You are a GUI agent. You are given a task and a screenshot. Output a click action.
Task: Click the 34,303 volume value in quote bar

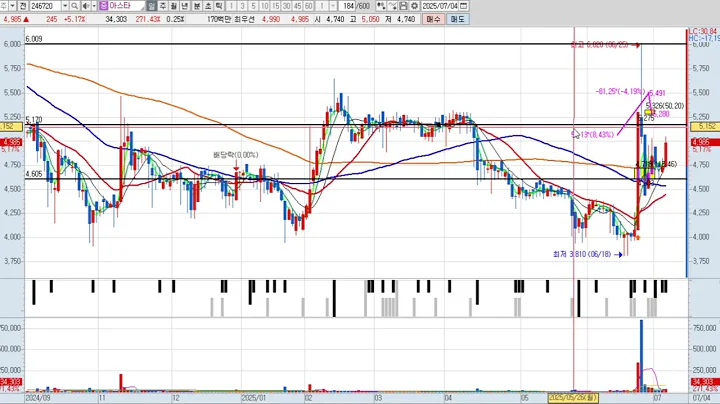click(116, 19)
